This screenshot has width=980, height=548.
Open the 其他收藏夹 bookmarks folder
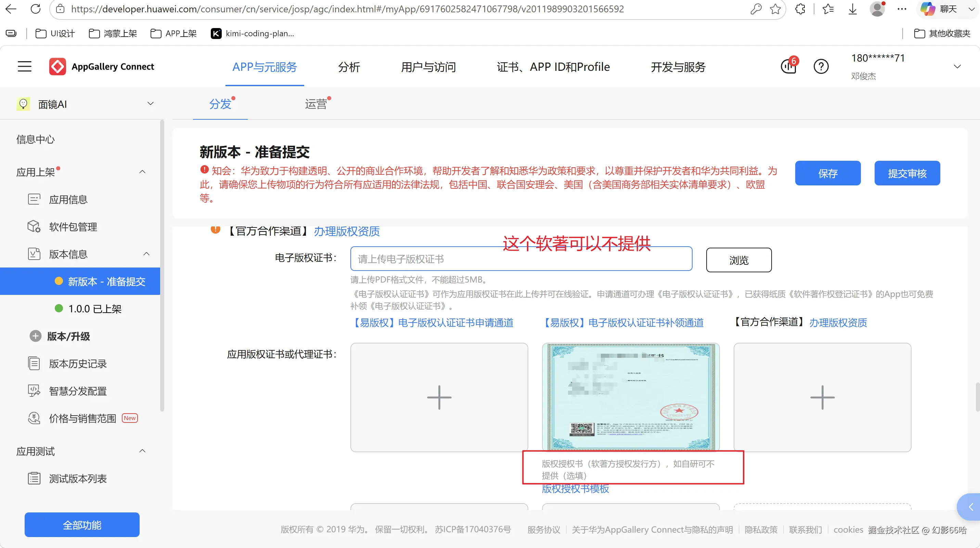(x=942, y=34)
